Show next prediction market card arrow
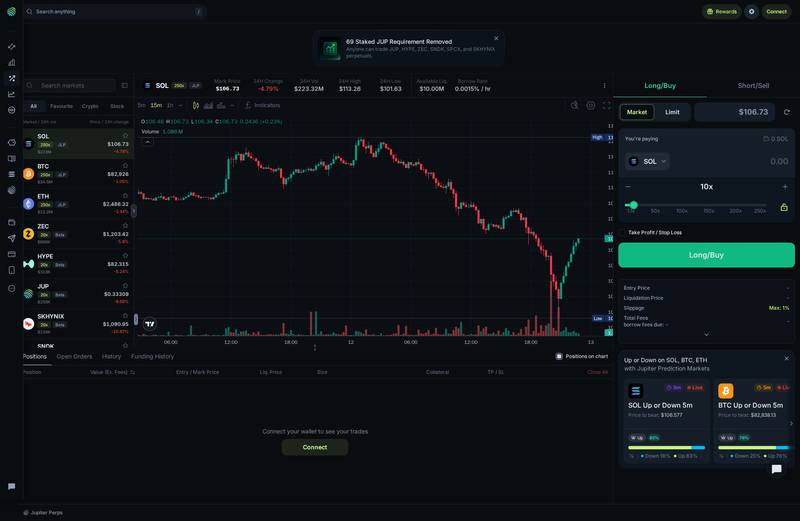800x521 pixels. click(791, 423)
